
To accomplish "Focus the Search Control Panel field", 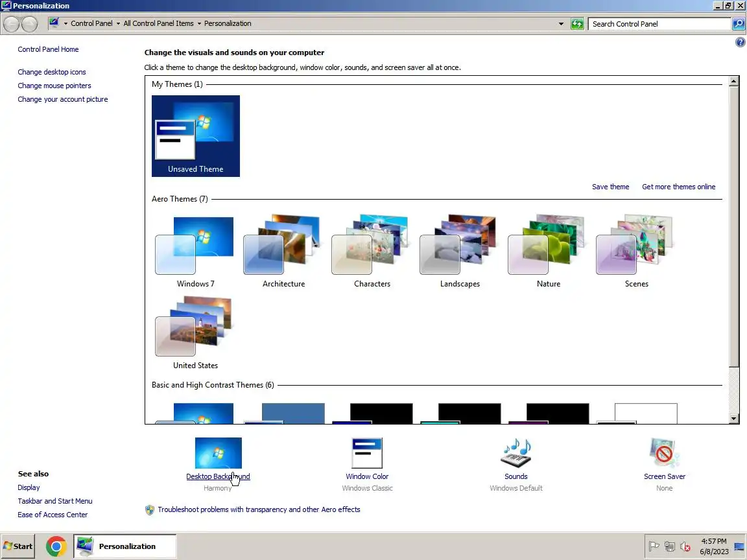I will point(659,24).
